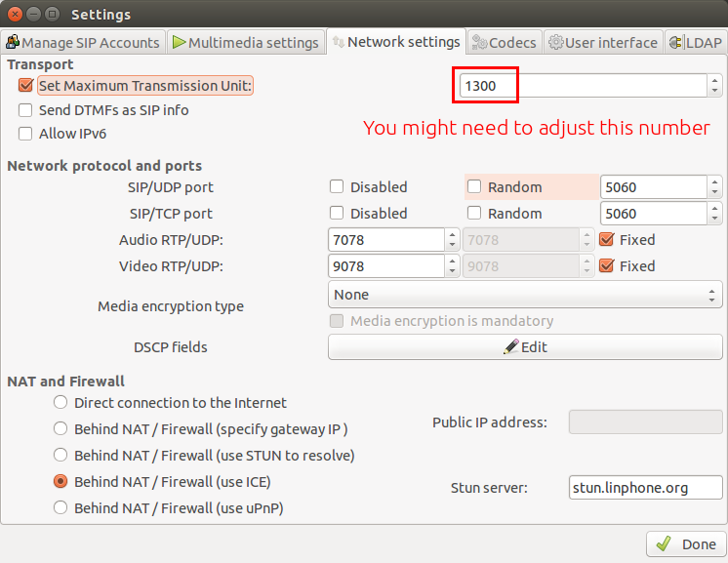Enable Send DTMFs as SIP info

tap(25, 110)
